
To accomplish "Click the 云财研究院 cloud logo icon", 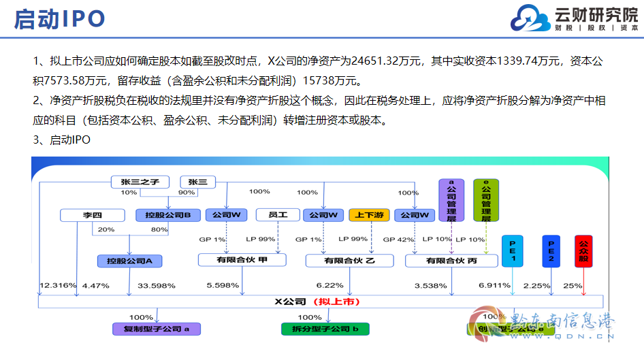I will point(530,18).
